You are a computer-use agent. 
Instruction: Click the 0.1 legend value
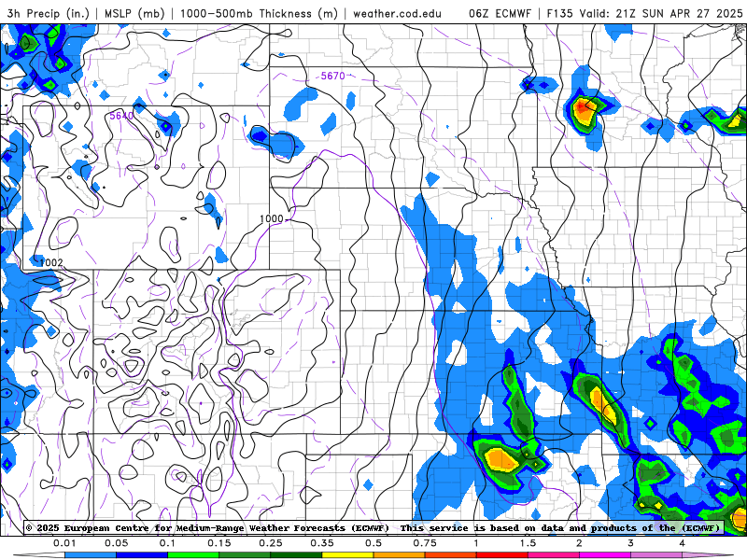point(167,543)
